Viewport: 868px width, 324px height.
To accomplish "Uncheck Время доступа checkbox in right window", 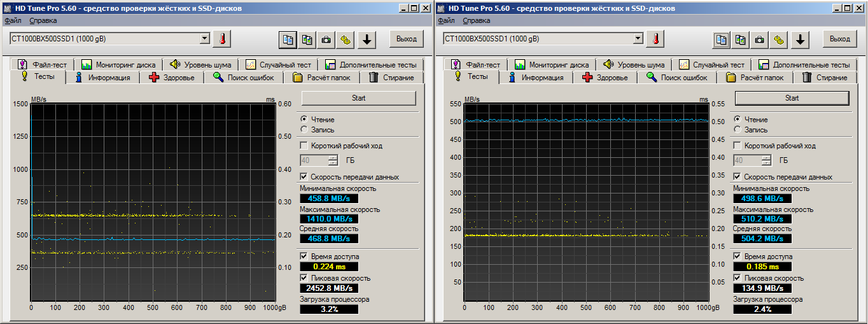I will 737,257.
